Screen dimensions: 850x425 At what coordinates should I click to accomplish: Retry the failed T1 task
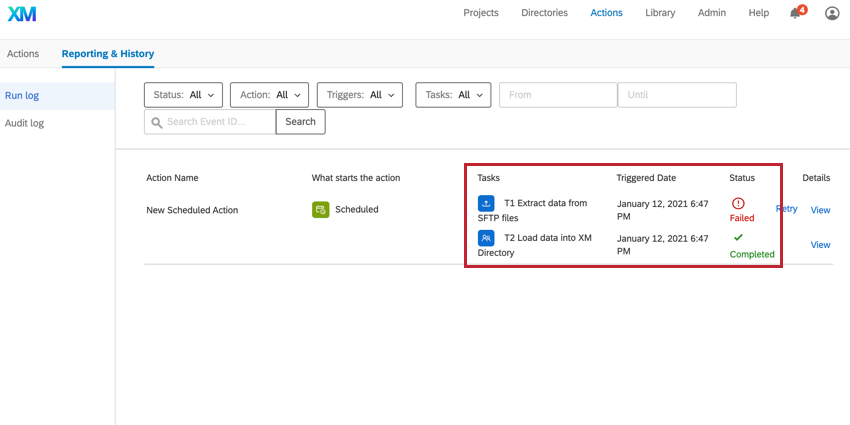pos(787,209)
